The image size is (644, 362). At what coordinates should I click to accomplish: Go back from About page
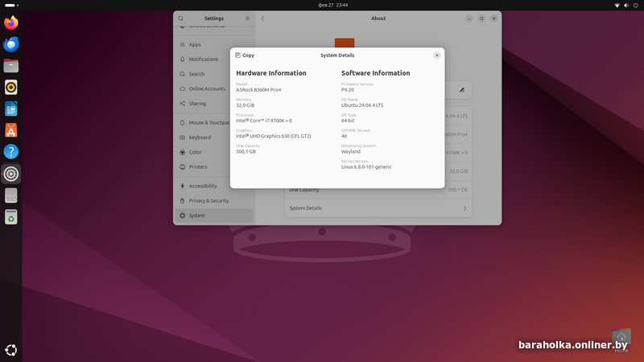[x=263, y=19]
